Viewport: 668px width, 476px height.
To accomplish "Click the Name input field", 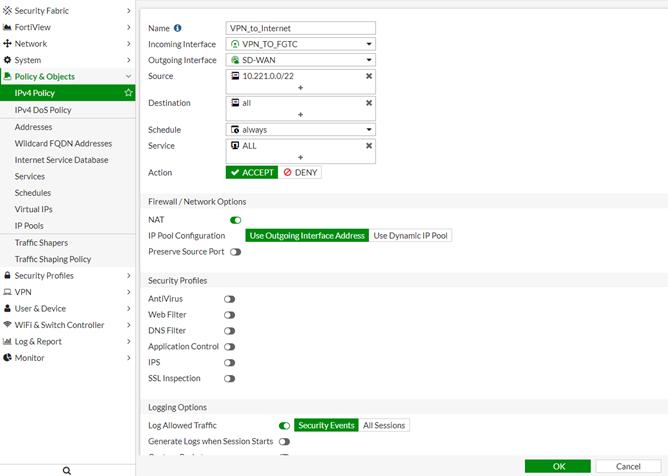I will coord(300,29).
